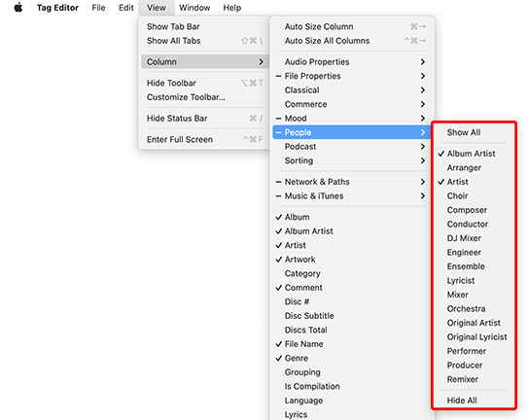Enable the Performer column
Viewport: 528px width, 420px height.
tap(475, 351)
